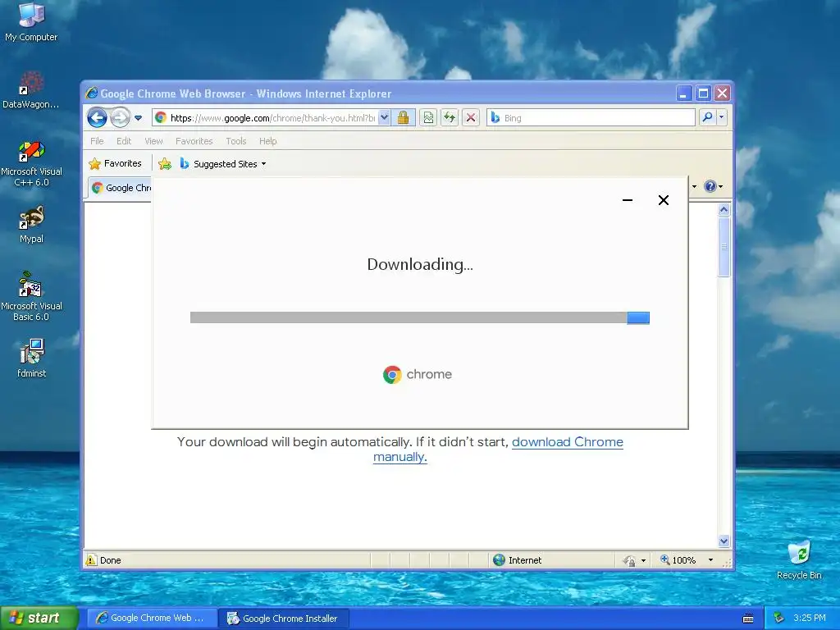Click the taskbar clock 3:25 PM
Screen dimensions: 840x630
809,619
